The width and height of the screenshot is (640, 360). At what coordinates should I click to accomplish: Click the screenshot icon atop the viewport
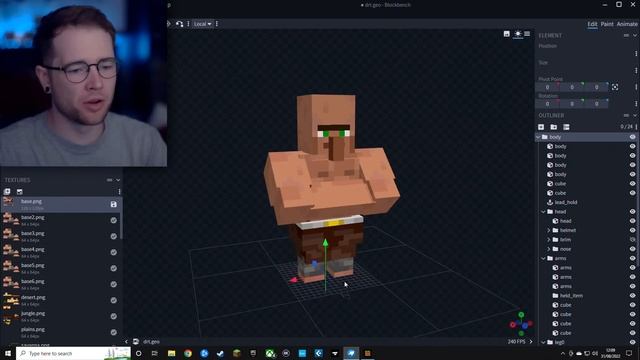pyautogui.click(x=507, y=34)
